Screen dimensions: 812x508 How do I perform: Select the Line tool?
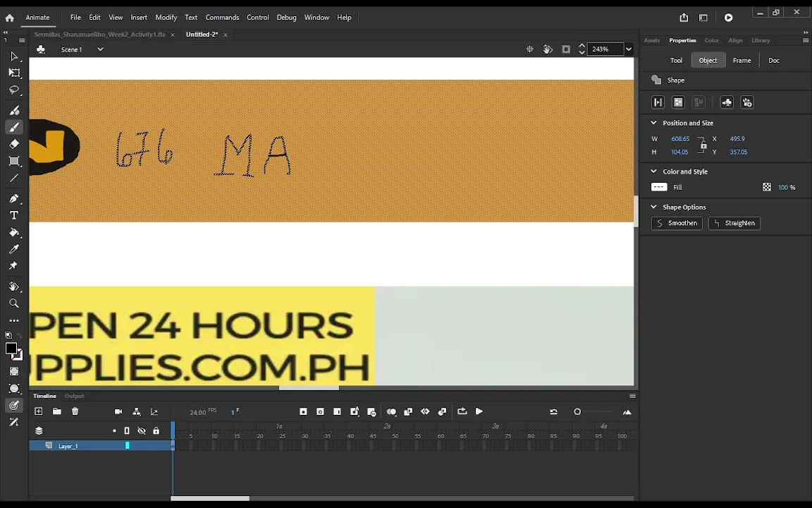point(14,179)
